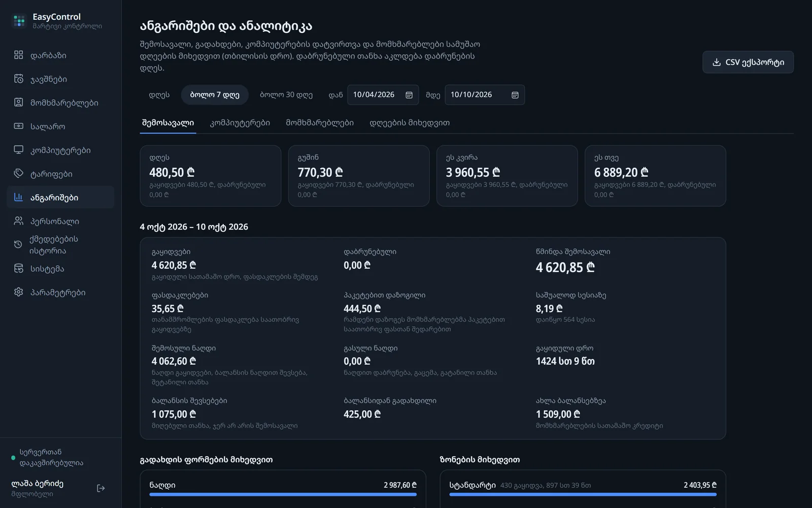Open calendar picker on 10/10/2026 field
Image resolution: width=812 pixels, height=508 pixels.
pos(515,95)
